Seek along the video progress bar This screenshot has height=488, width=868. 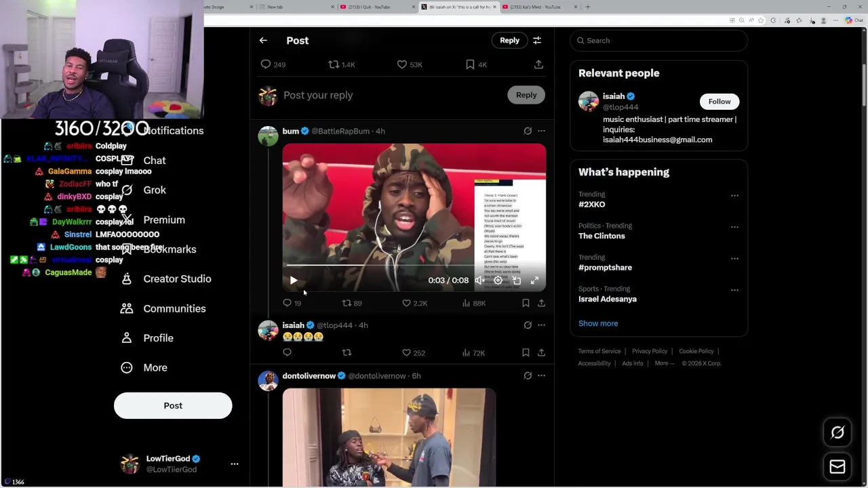(414, 265)
